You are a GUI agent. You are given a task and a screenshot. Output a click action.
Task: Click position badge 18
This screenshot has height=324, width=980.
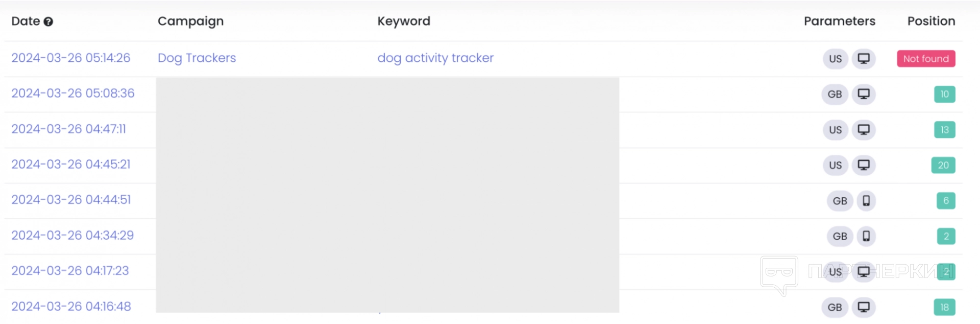point(944,307)
